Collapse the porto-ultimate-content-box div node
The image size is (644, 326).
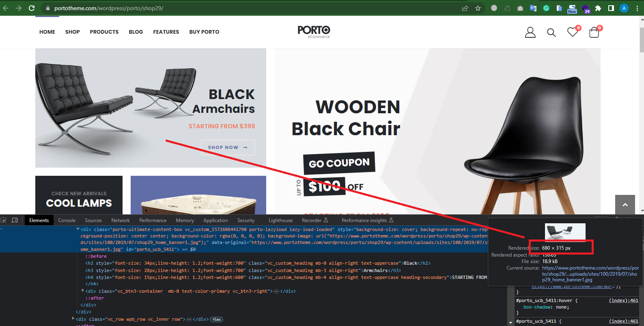tap(78, 229)
